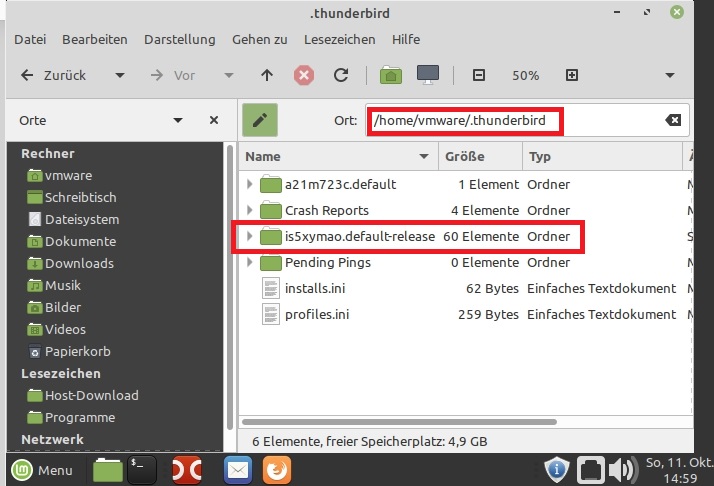Open the volume control tray icon
The image size is (714, 486).
pos(623,470)
